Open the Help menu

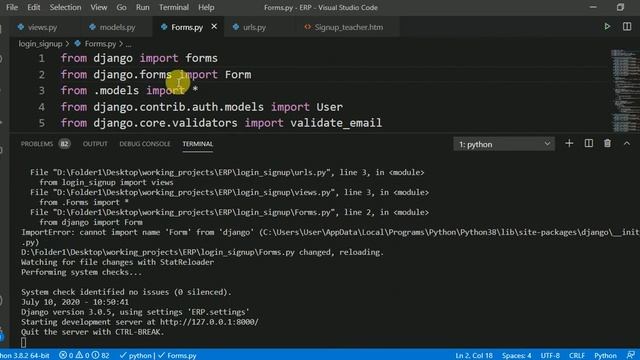point(206,7)
